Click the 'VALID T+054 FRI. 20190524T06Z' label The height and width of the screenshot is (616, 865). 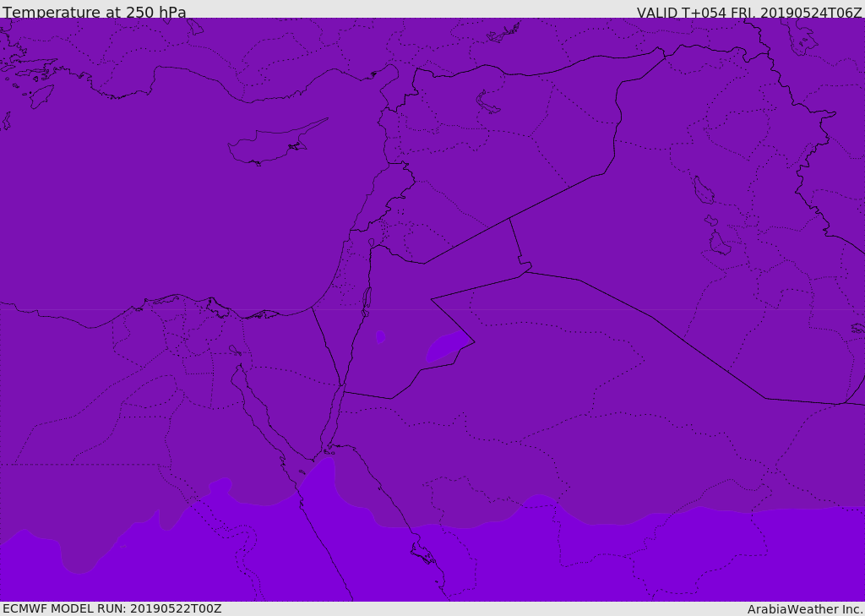pos(749,12)
